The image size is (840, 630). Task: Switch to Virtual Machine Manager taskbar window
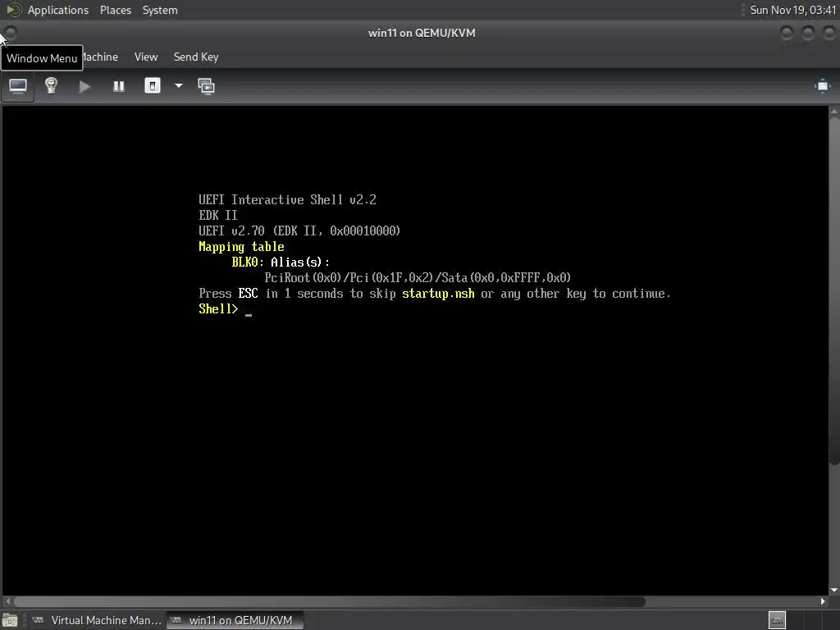click(x=97, y=620)
